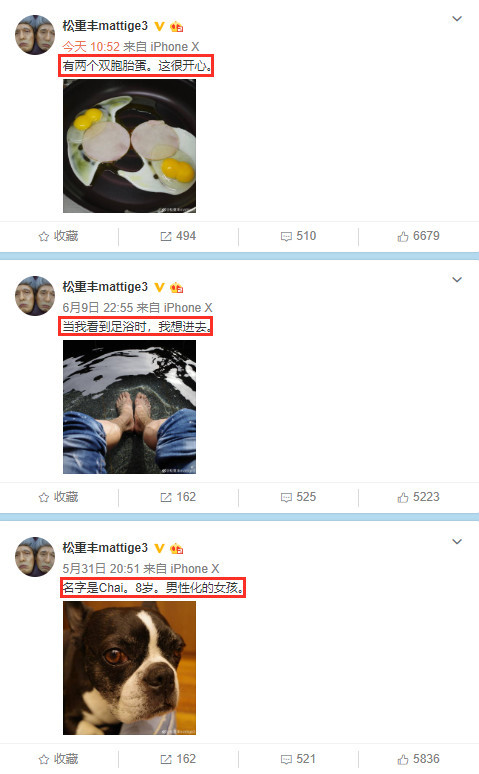View the 521 comments on the dog post
479x774 pixels.
[x=298, y=759]
